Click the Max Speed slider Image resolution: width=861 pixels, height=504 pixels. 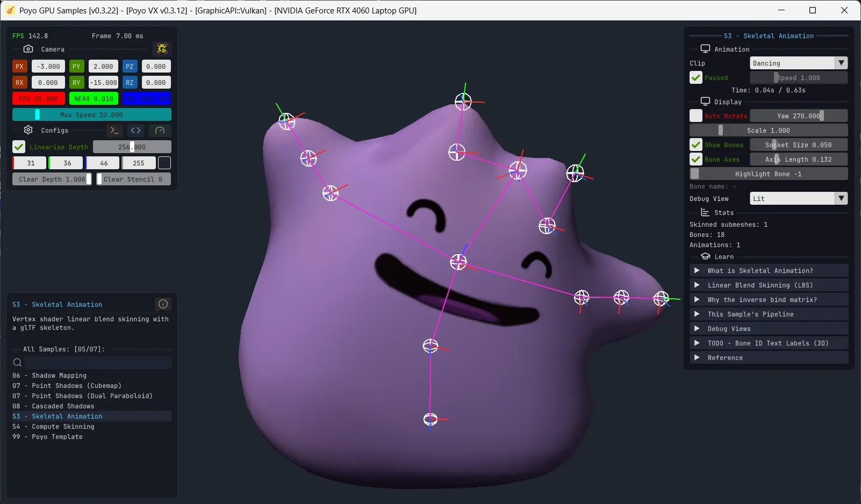[92, 114]
